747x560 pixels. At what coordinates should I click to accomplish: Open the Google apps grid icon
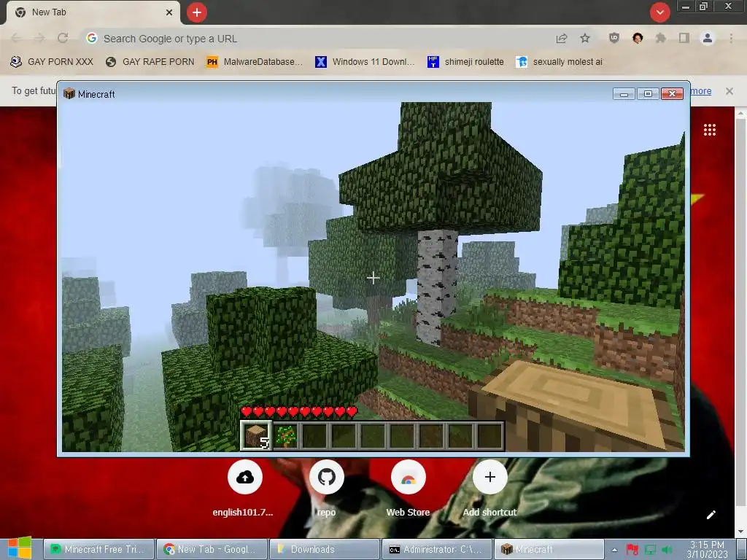[710, 130]
